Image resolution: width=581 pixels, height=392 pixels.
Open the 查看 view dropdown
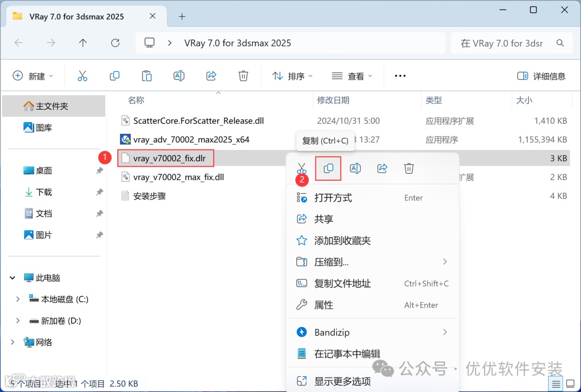pos(352,76)
